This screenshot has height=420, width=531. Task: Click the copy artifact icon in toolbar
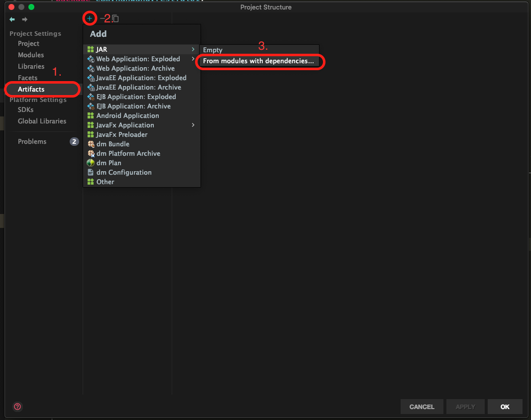pyautogui.click(x=115, y=19)
